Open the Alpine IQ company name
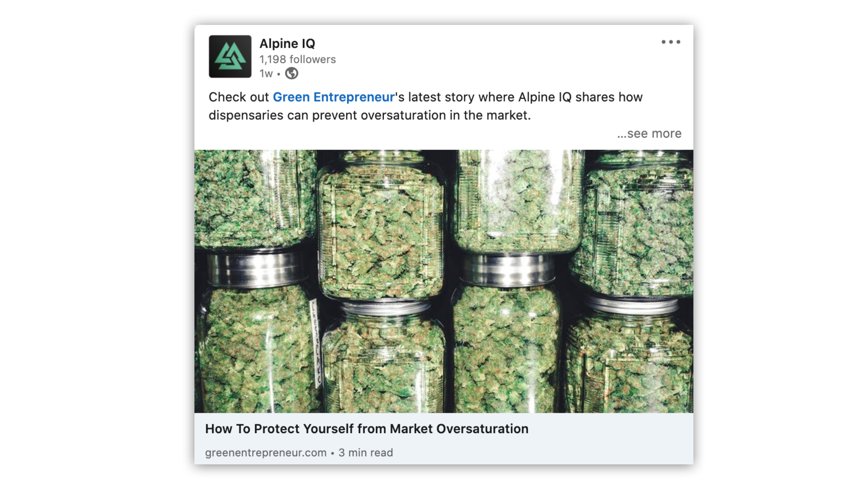The image size is (868, 488). point(287,43)
